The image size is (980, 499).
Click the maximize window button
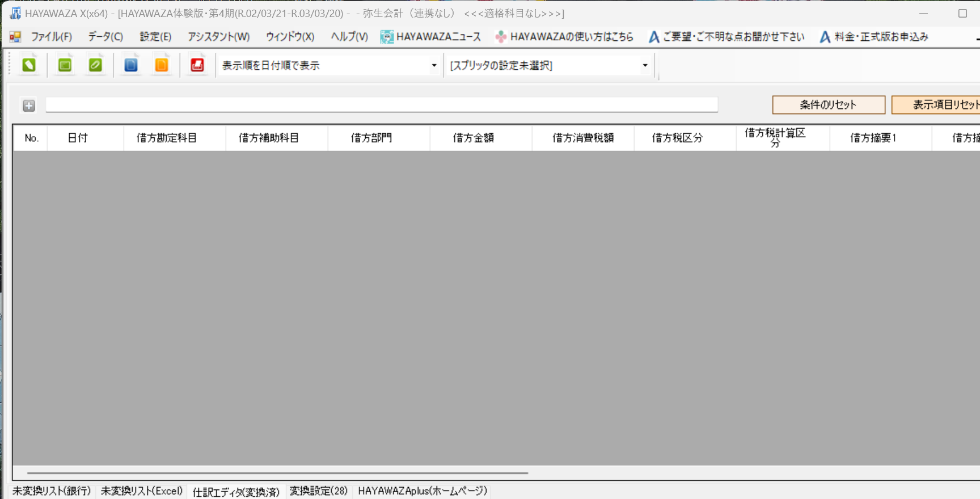point(962,13)
